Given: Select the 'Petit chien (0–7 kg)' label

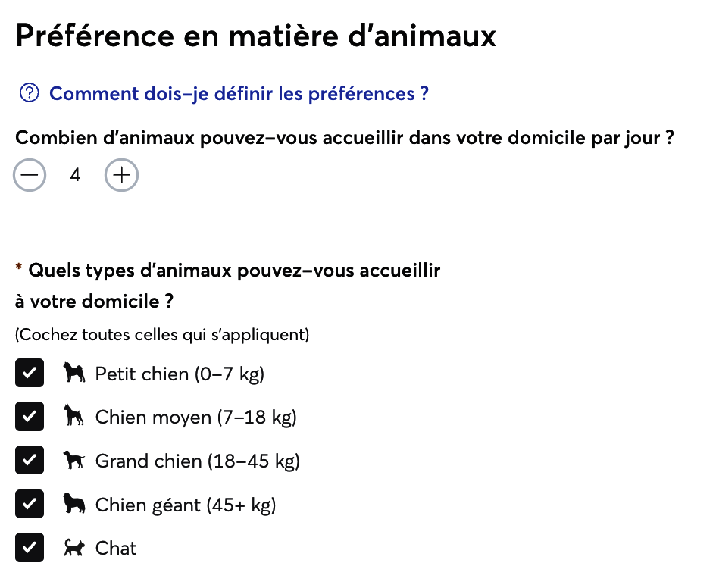Looking at the screenshot, I should click(180, 374).
